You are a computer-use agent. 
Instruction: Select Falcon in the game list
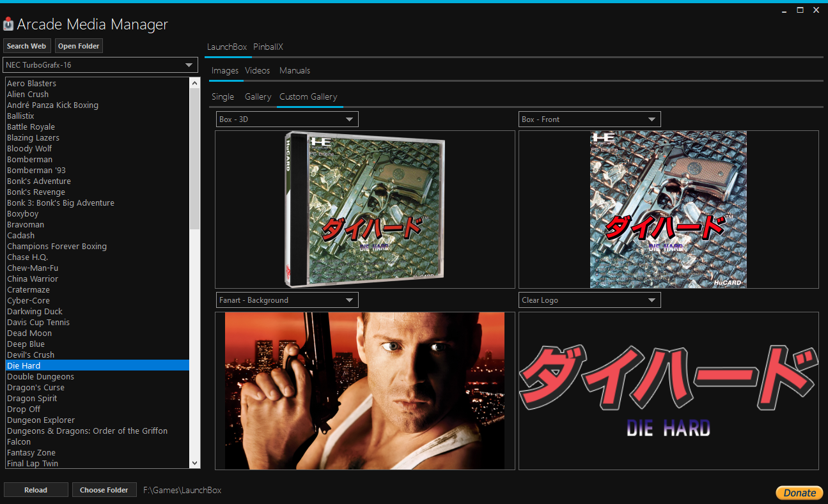[97, 442]
